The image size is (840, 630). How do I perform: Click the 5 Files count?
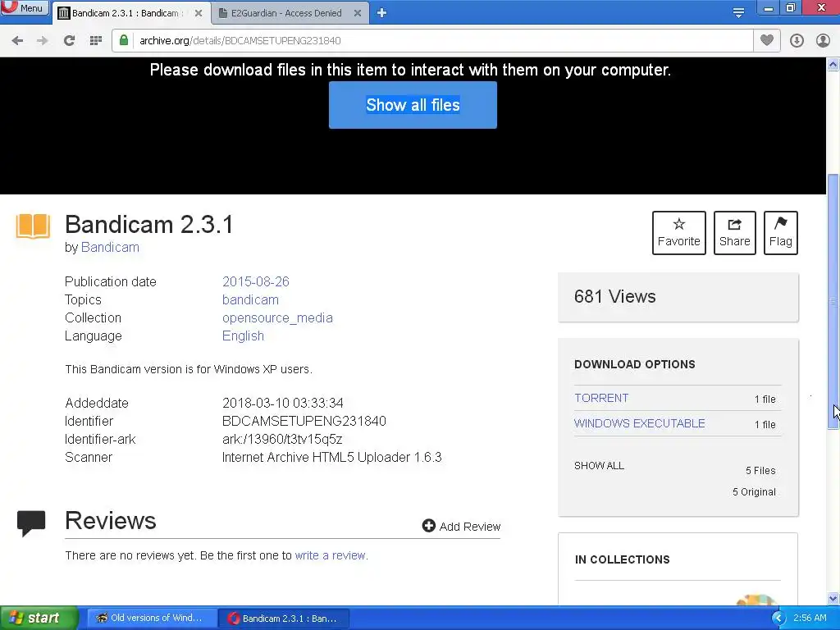760,470
